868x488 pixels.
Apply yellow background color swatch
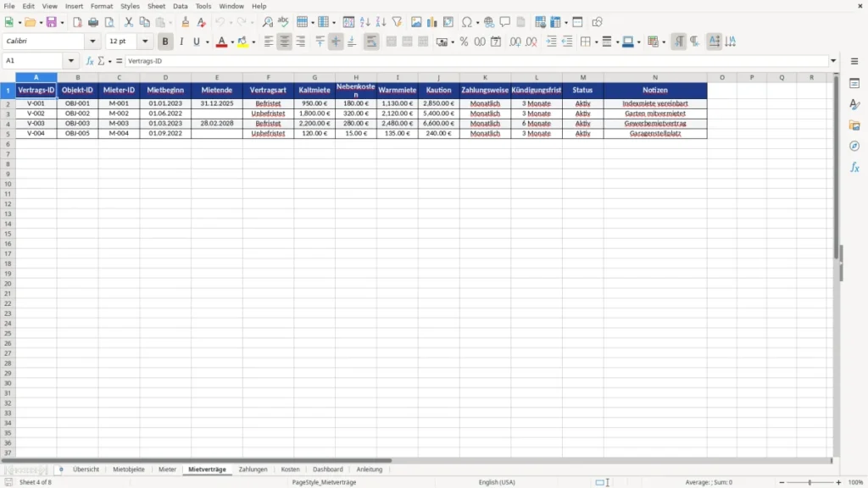pyautogui.click(x=242, y=42)
